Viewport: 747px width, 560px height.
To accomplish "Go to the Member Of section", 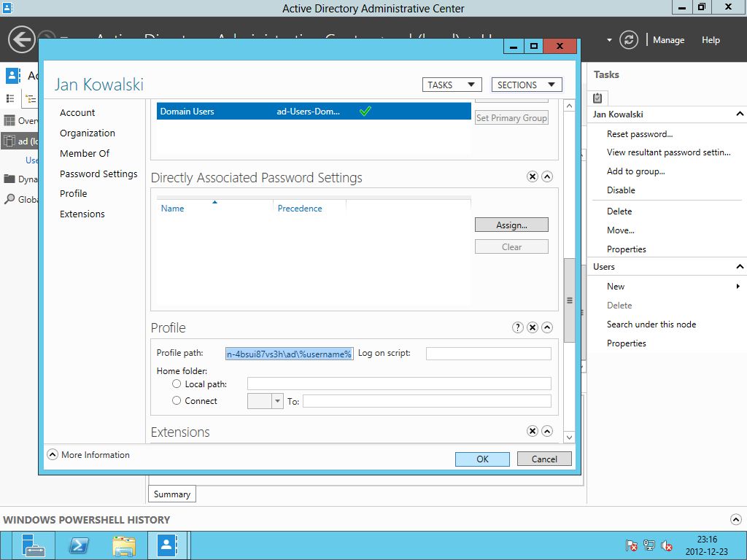I will tap(85, 153).
